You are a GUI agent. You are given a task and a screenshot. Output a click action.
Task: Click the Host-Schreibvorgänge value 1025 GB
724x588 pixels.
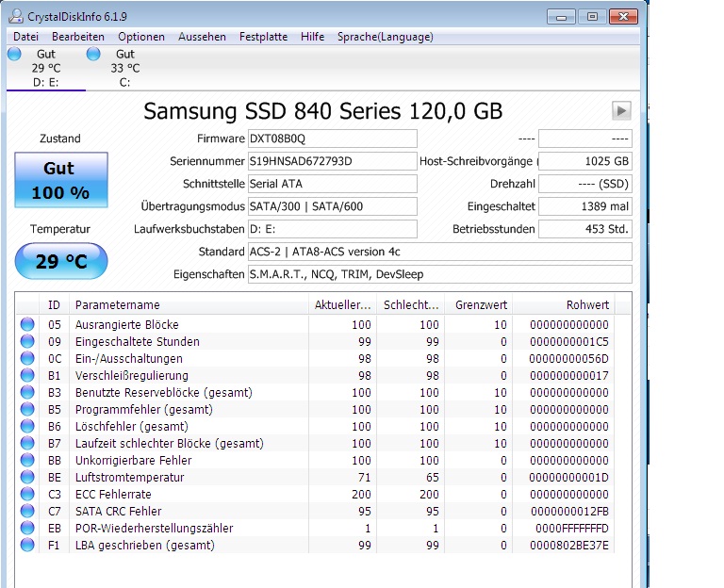pos(585,161)
